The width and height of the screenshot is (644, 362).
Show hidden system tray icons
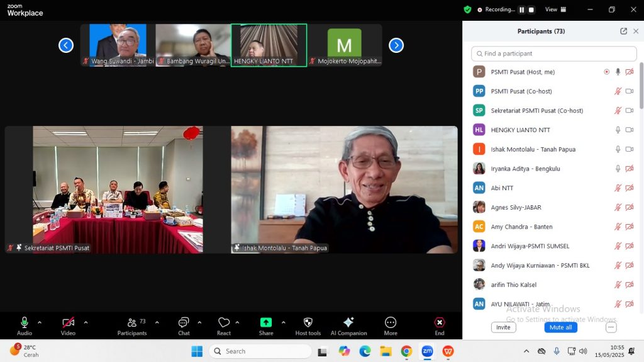(x=526, y=351)
